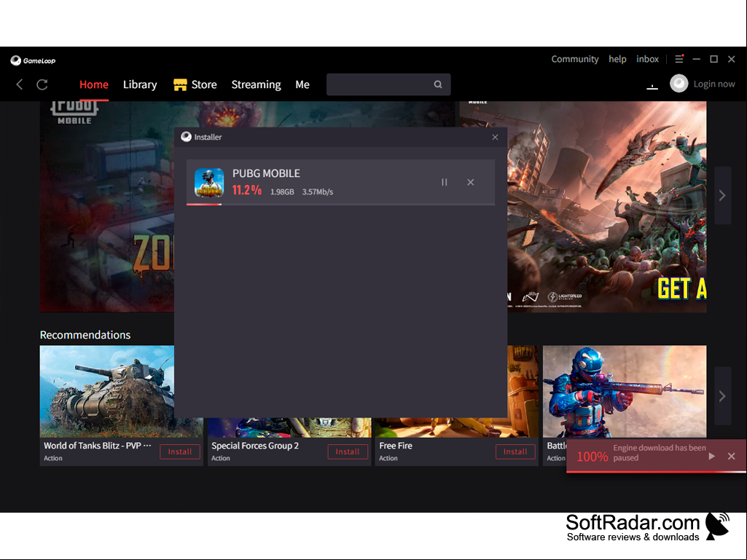Pause the PUBG MOBILE download
This screenshot has height=560, width=747.
444,182
